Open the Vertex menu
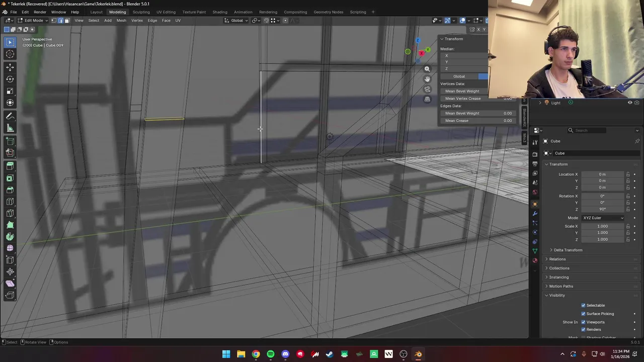The width and height of the screenshot is (644, 362). [x=137, y=21]
